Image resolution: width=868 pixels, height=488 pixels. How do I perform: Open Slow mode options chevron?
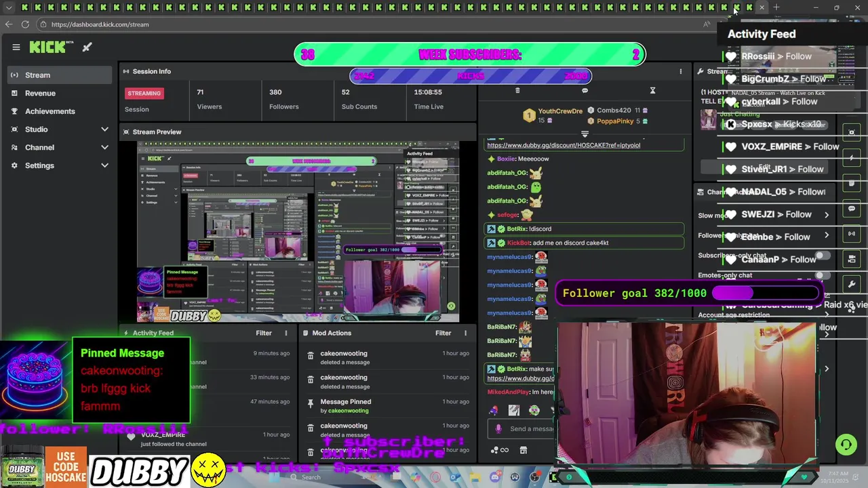(x=827, y=215)
